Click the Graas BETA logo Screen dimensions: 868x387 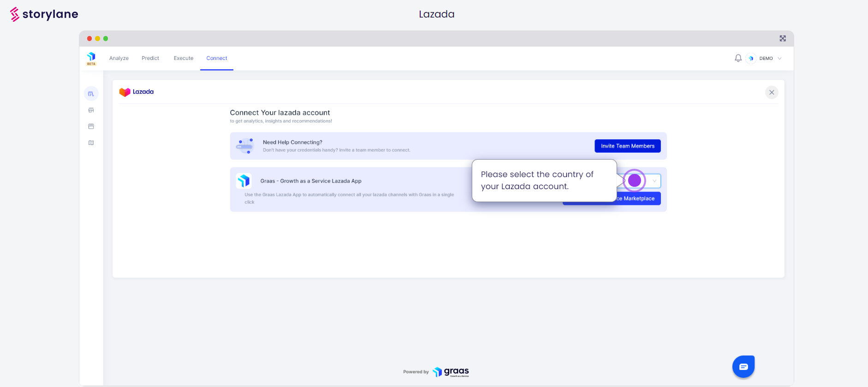pos(91,59)
